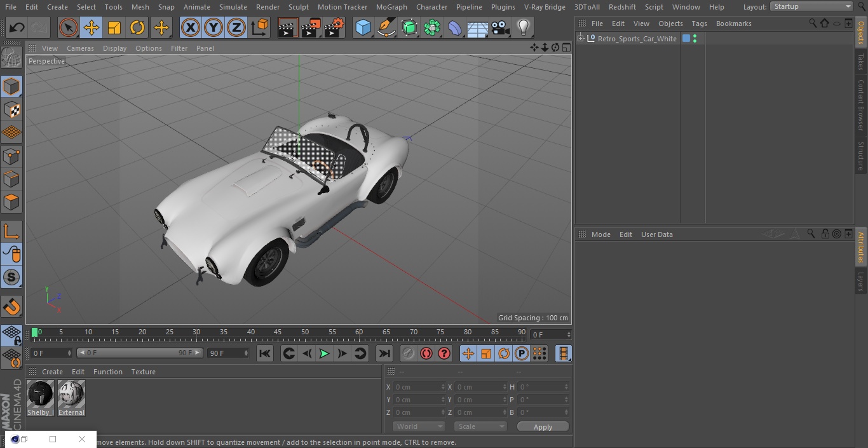Open material manager Create menu
This screenshot has height=448, width=868.
click(52, 372)
